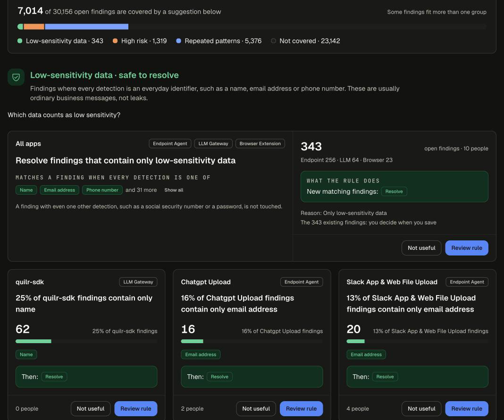This screenshot has height=420, width=504.
Task: Review rule for Chatgpt Upload card
Action: click(x=301, y=408)
